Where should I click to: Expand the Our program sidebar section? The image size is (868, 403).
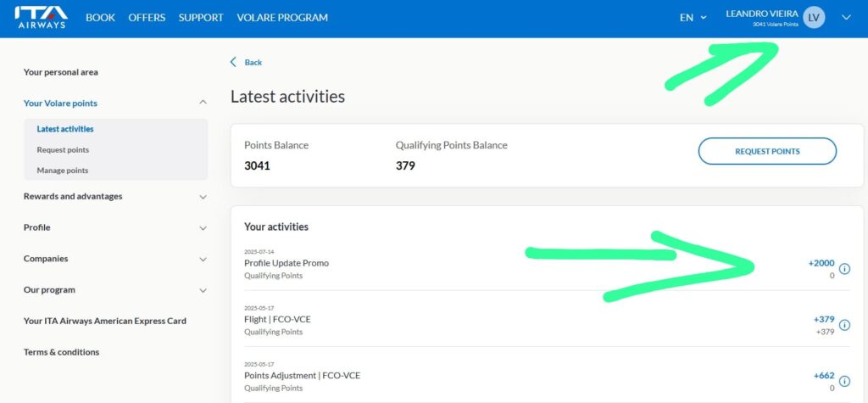click(x=203, y=290)
